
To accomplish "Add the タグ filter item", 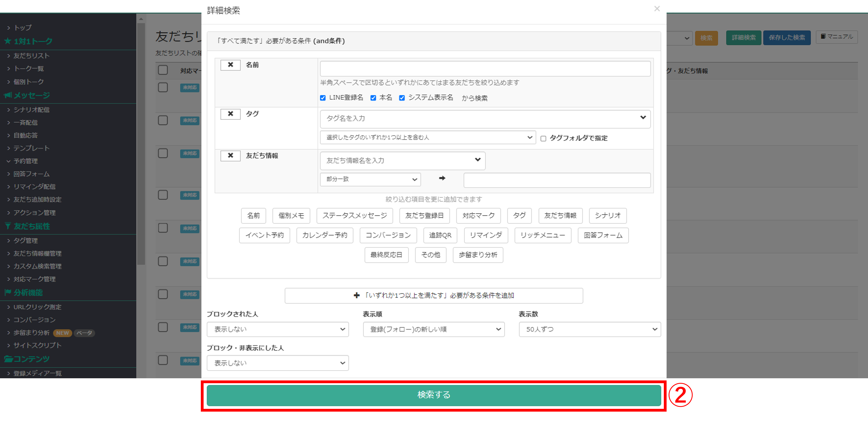I will pos(519,215).
